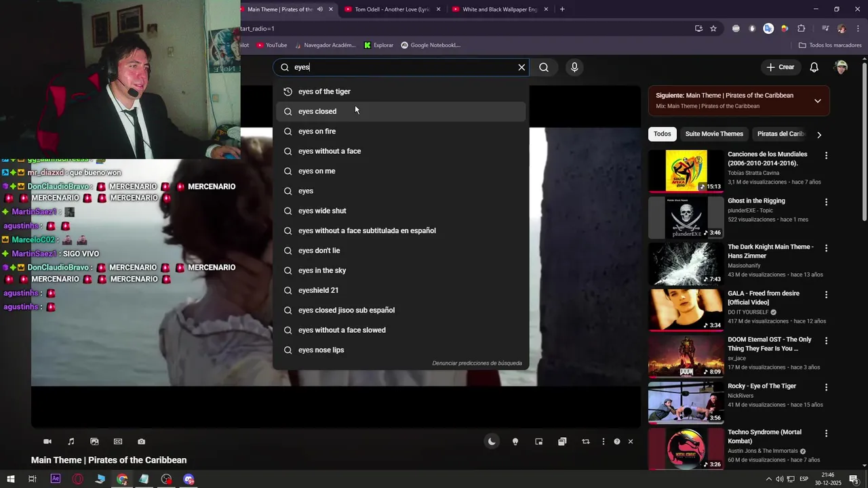This screenshot has height=488, width=868.
Task: Select the Suite Movie Themes chip
Action: pos(714,134)
